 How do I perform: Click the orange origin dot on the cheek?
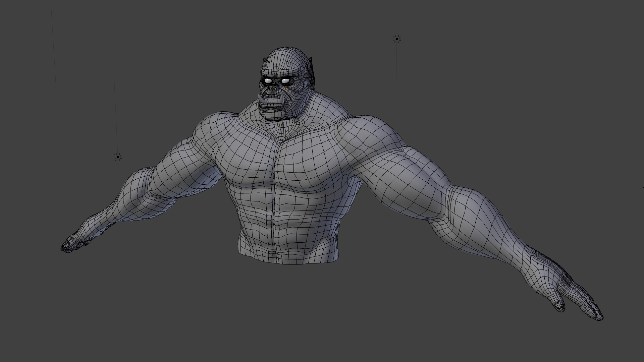(286, 88)
